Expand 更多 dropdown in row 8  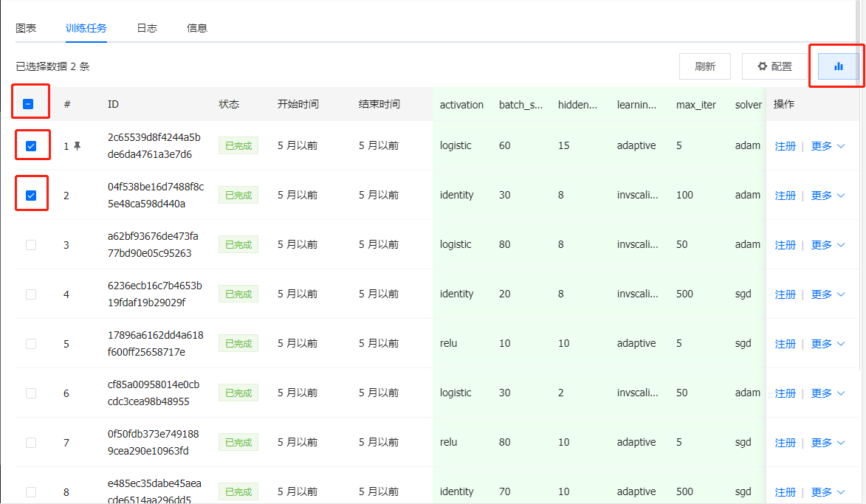(x=828, y=492)
